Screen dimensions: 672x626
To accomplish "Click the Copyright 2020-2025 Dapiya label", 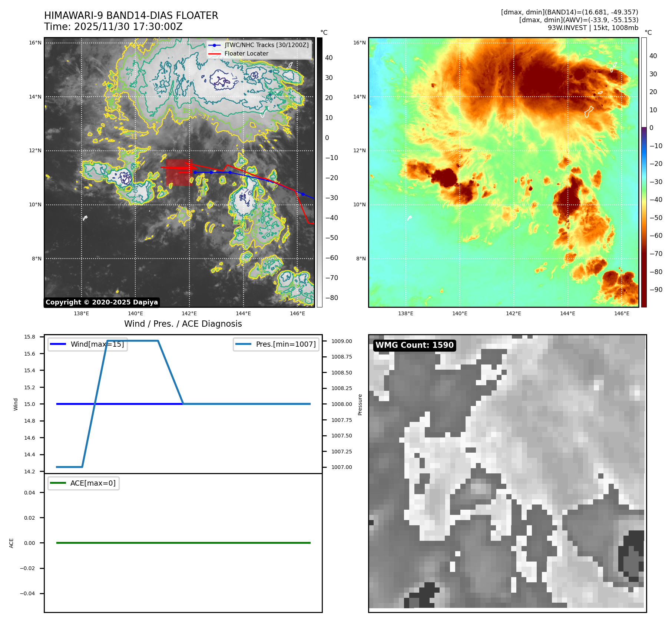I will point(102,302).
